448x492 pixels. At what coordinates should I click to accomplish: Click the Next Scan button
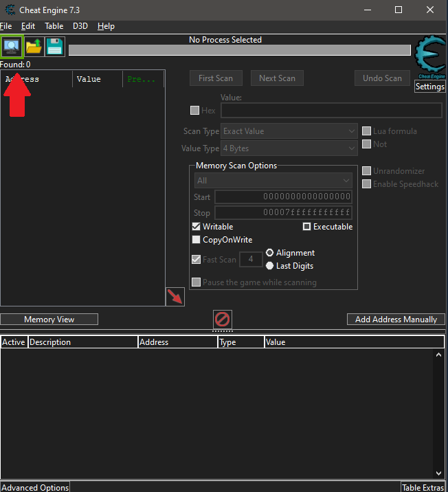tap(277, 78)
